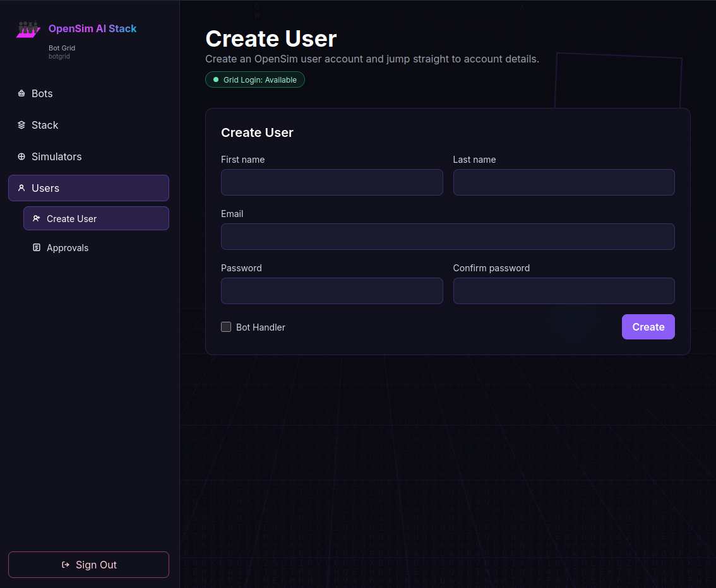Click the green Grid Login status dot
Image resolution: width=716 pixels, height=588 pixels.
216,80
